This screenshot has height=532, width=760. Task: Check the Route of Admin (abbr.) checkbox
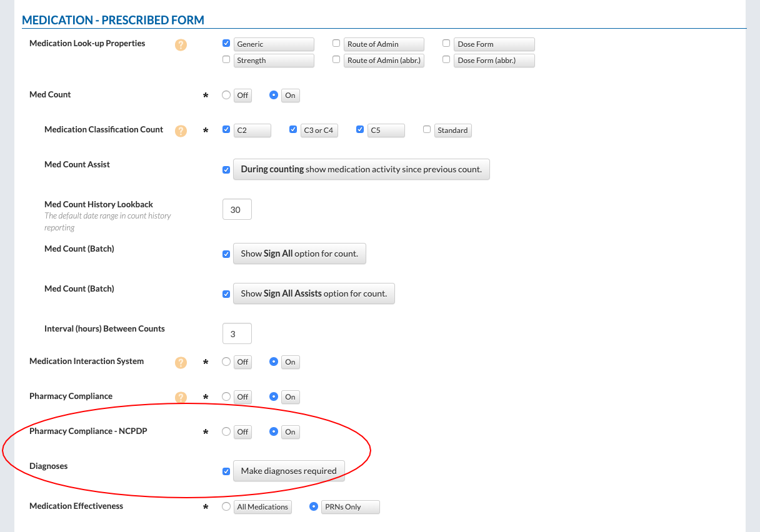(x=336, y=60)
